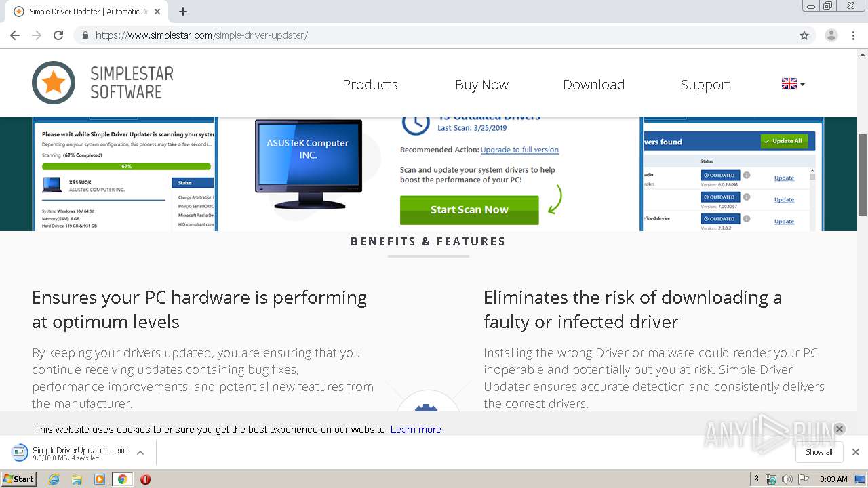This screenshot has width=868, height=488.
Task: Click the first Update link in driver list
Action: (x=784, y=178)
